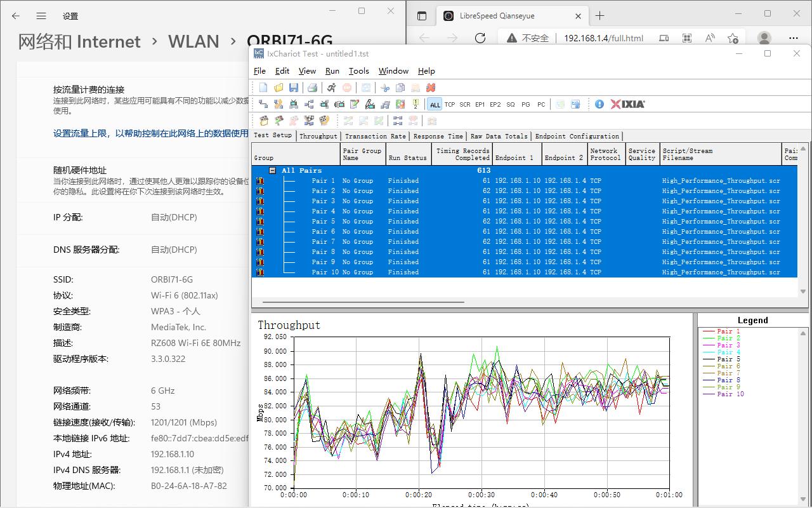Save the IxChariot test file
Screen dimensions: 812x508
click(x=293, y=88)
